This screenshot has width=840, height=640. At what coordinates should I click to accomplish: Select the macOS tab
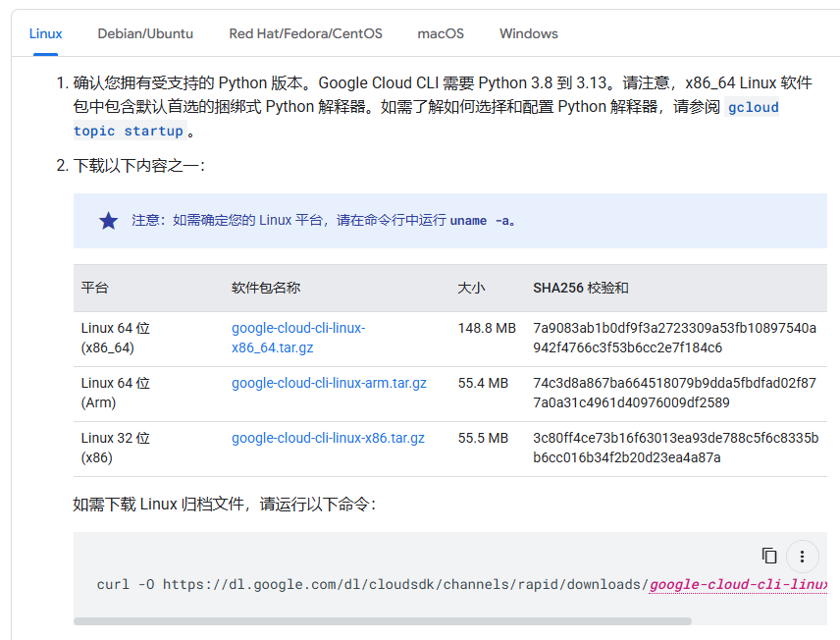(x=441, y=33)
